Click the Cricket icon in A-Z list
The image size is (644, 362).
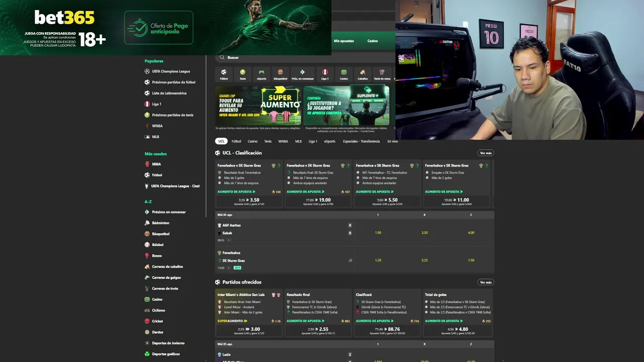(x=147, y=321)
